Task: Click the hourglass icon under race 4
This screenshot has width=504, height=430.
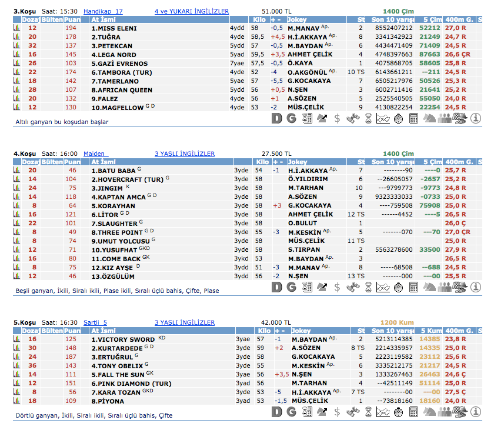Action: [368, 287]
